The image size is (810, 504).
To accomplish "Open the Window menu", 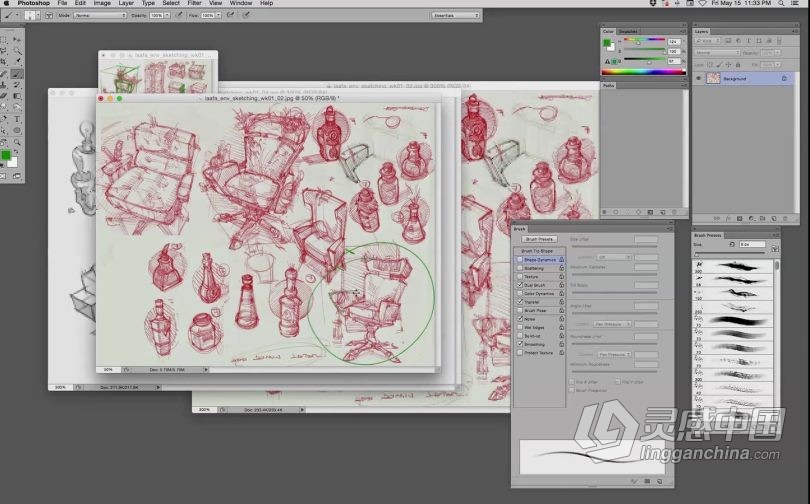I will click(x=241, y=3).
